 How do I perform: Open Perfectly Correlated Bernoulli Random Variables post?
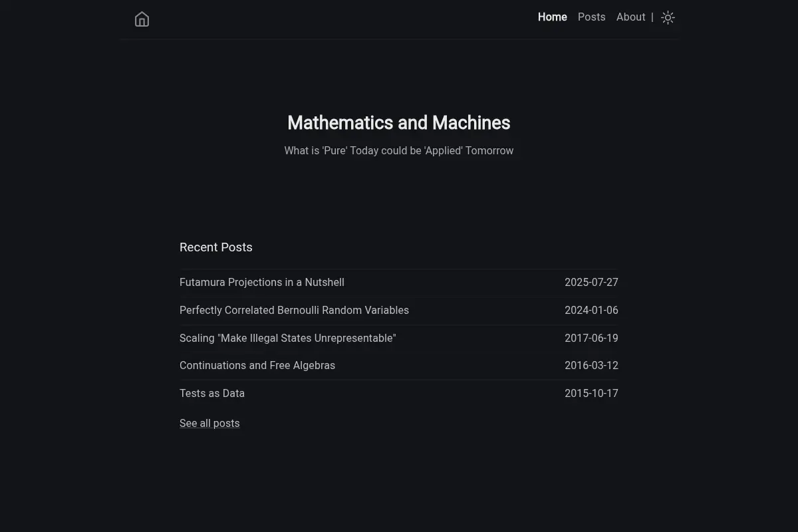tap(294, 311)
